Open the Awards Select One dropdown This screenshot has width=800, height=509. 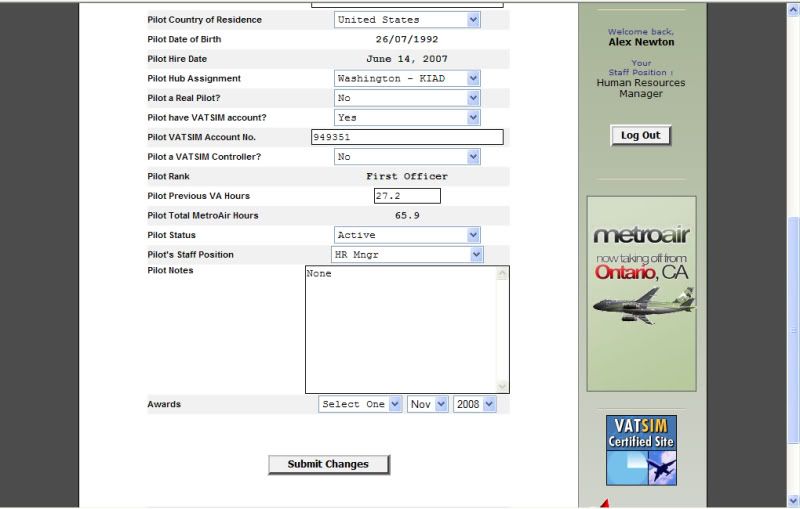(x=360, y=404)
